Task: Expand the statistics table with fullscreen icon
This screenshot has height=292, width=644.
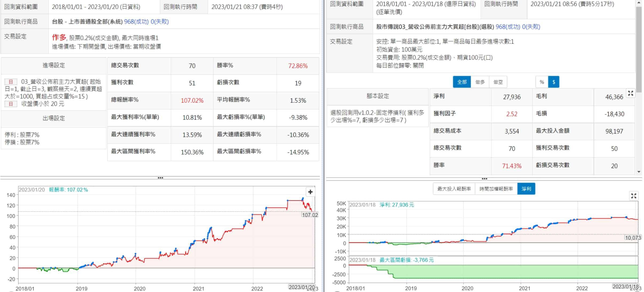Action: tap(631, 93)
